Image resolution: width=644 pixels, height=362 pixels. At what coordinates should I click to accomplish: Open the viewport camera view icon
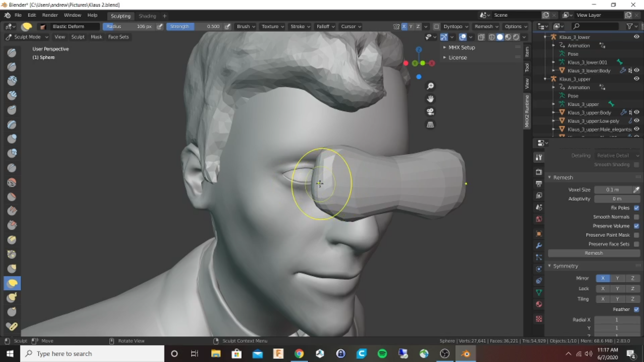click(x=431, y=112)
